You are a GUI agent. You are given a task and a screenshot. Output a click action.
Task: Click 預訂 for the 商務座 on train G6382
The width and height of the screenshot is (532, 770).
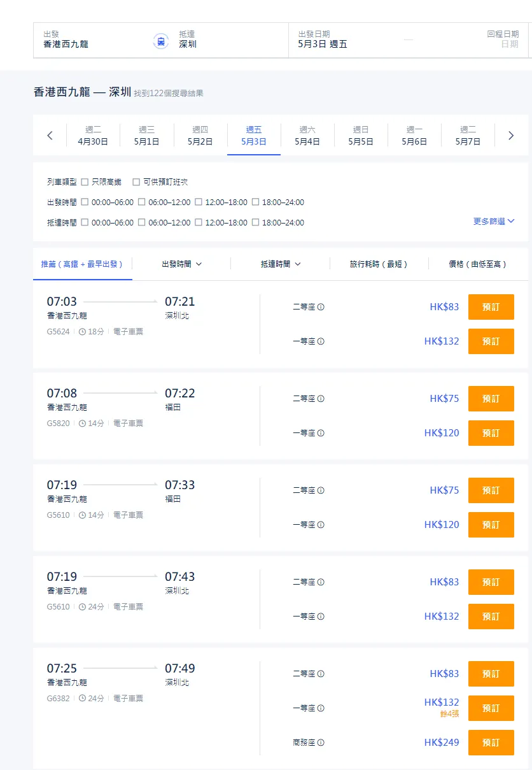pos(491,743)
